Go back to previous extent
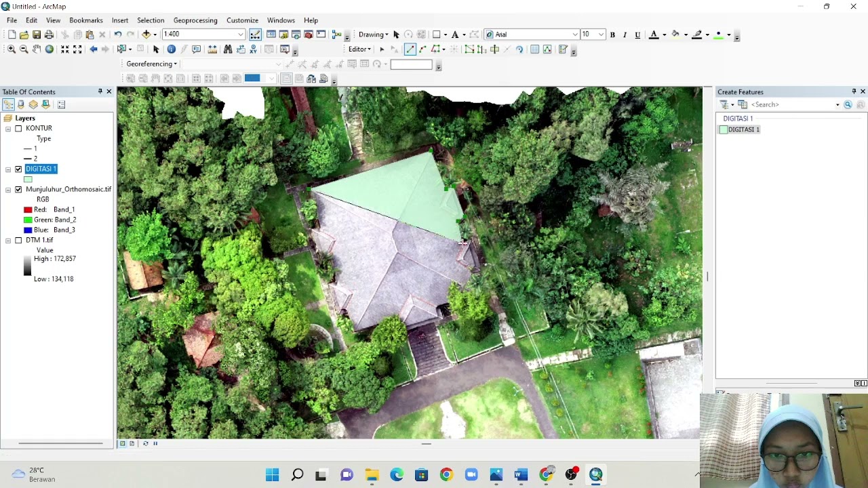Image resolution: width=868 pixels, height=488 pixels. pos(94,49)
